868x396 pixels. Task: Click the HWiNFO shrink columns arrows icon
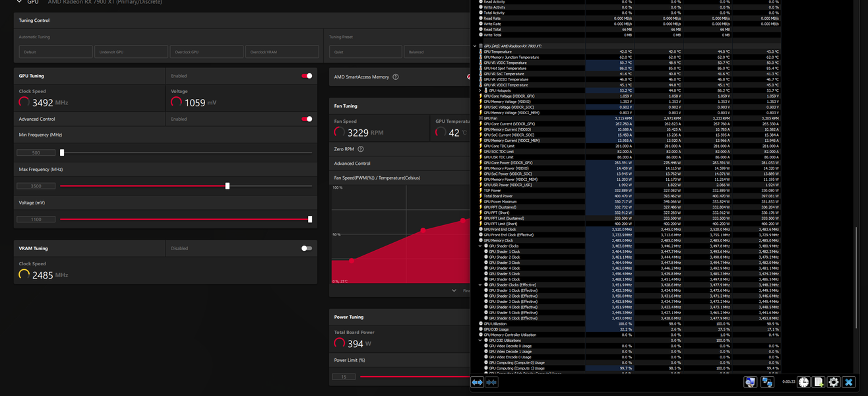[x=491, y=382]
